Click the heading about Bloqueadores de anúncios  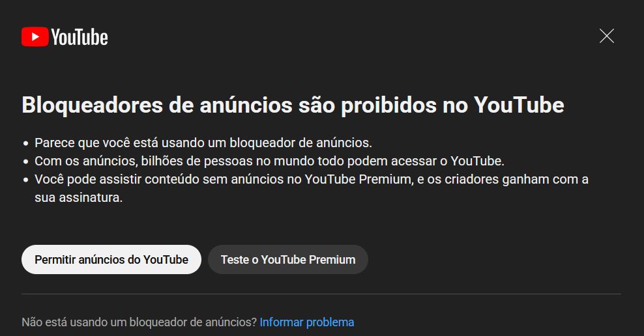(293, 105)
